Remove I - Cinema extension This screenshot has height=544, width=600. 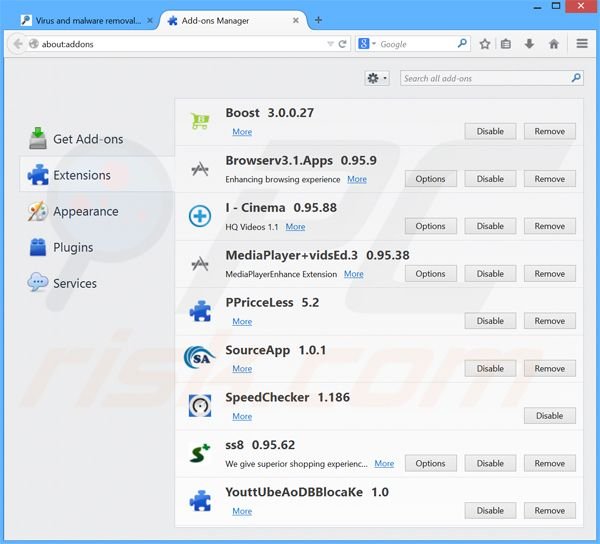549,226
